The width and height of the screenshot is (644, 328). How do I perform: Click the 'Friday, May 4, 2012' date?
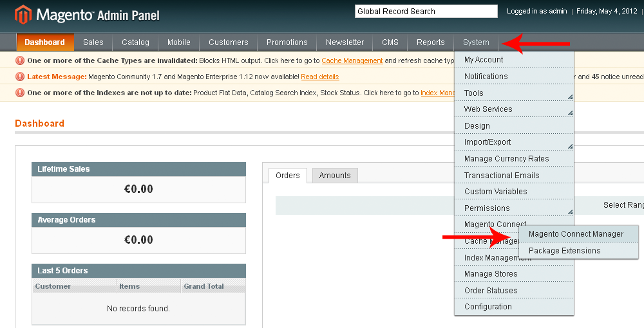pos(607,11)
